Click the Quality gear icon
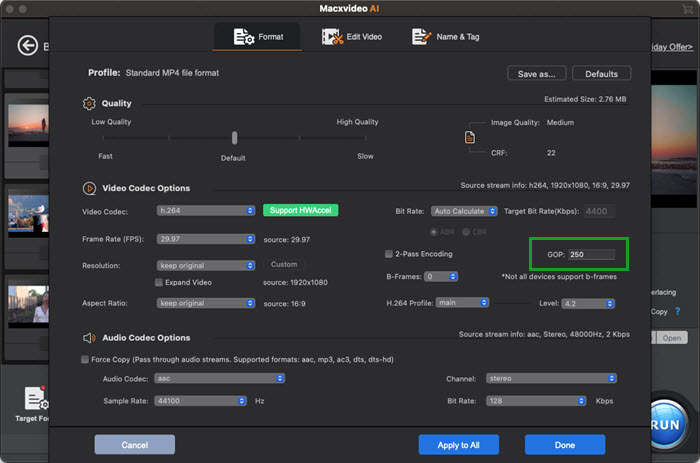 pyautogui.click(x=89, y=104)
